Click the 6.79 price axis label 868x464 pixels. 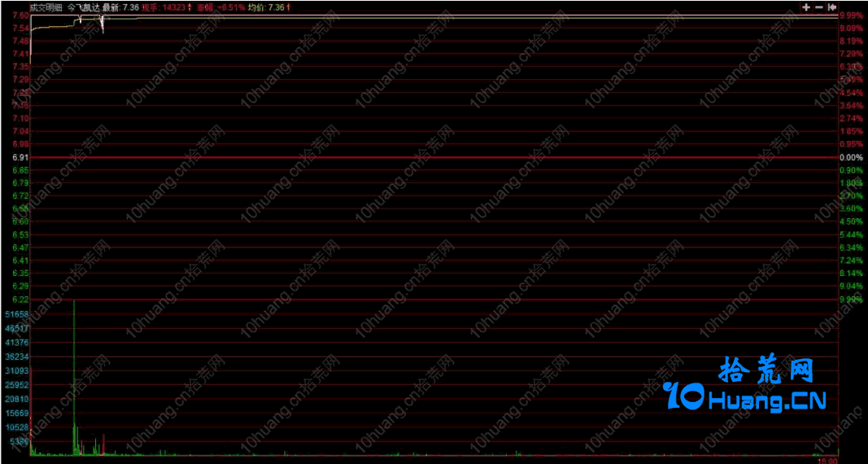(20, 182)
